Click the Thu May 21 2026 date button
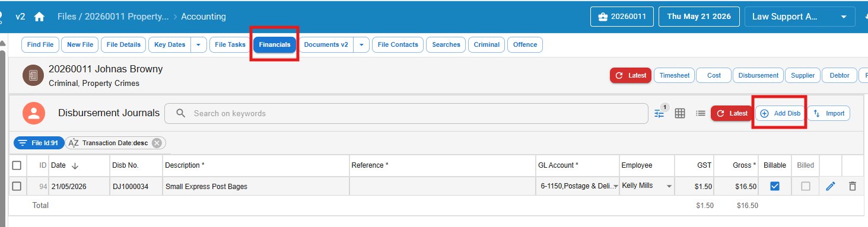This screenshot has width=868, height=227. pyautogui.click(x=699, y=17)
